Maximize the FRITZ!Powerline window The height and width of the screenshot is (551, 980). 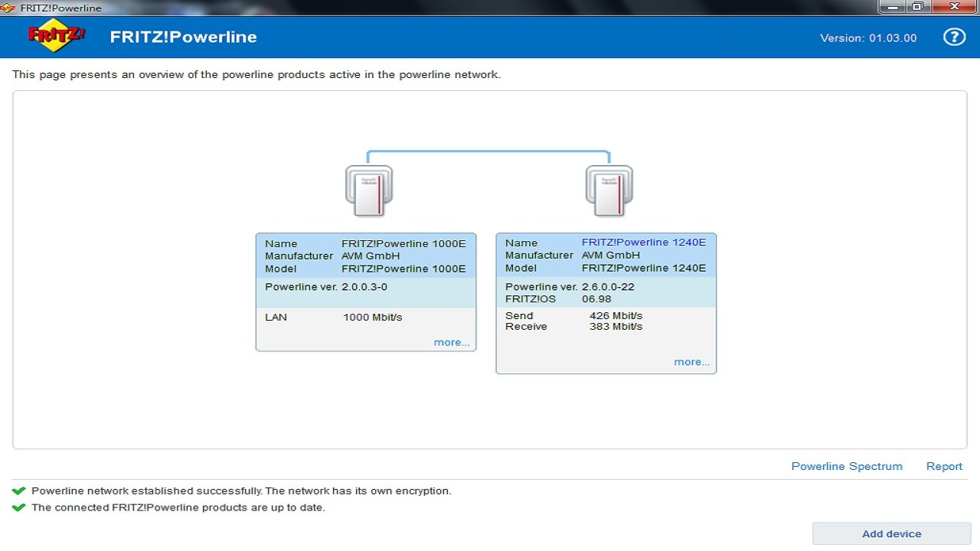pos(916,7)
